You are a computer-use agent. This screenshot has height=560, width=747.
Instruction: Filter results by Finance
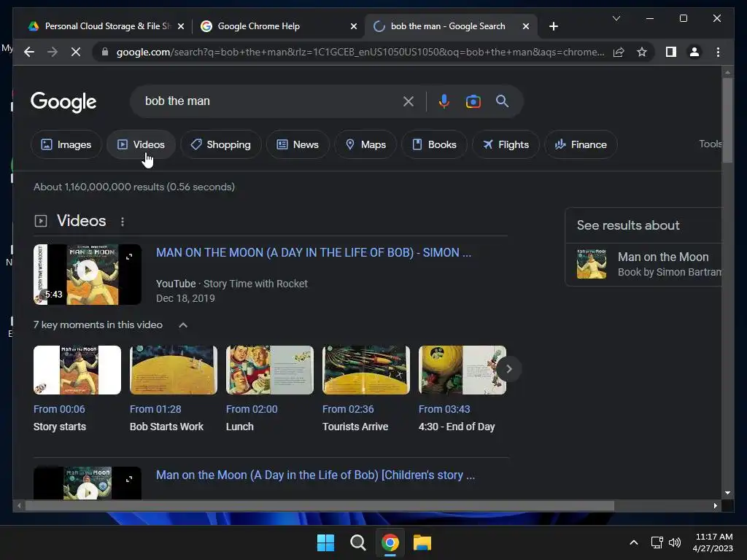[x=581, y=144]
